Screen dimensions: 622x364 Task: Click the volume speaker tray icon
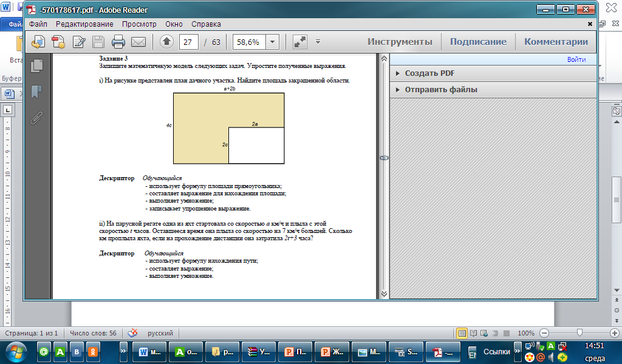pos(550,357)
